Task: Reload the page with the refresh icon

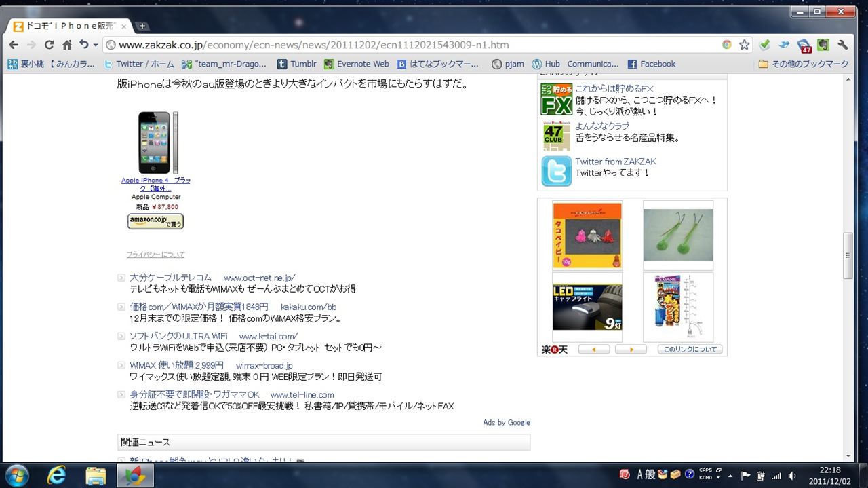Action: point(49,45)
